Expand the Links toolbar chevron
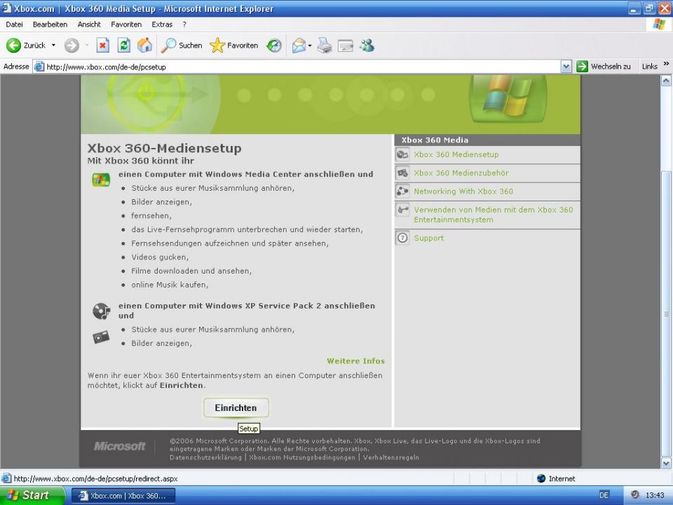This screenshot has height=505, width=673. [666, 64]
